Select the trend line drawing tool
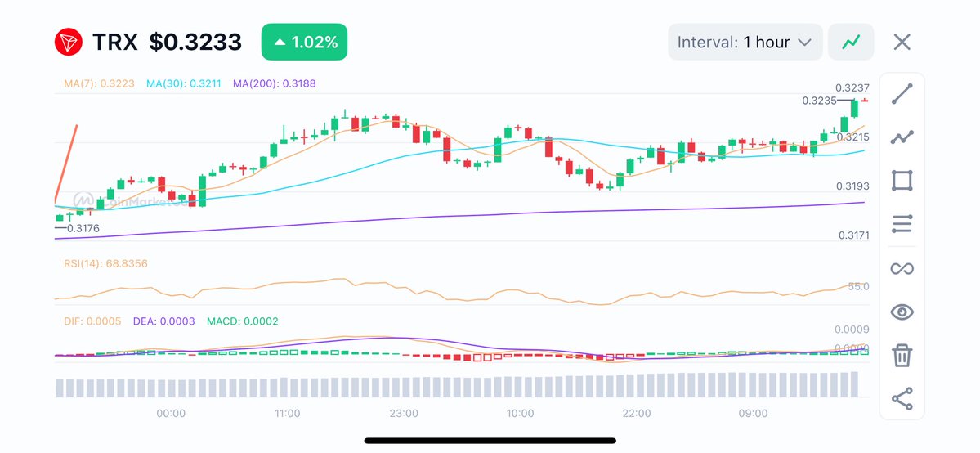The width and height of the screenshot is (980, 453). click(902, 94)
